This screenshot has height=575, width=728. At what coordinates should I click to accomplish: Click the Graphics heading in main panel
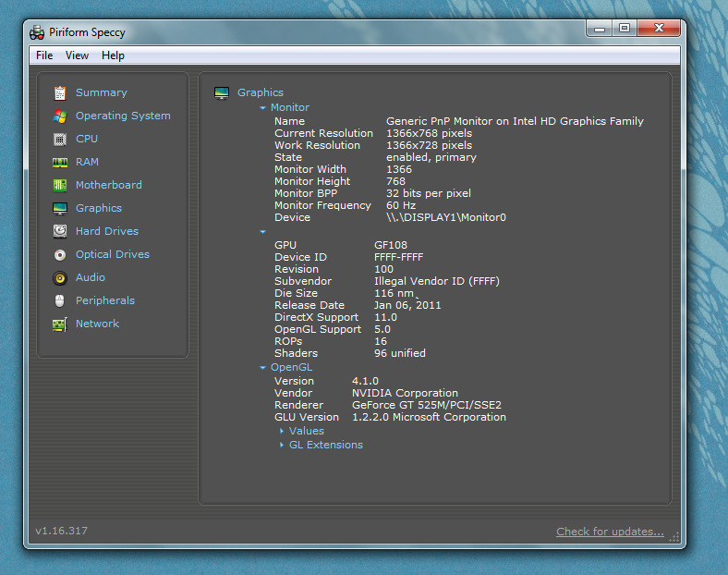(x=261, y=92)
